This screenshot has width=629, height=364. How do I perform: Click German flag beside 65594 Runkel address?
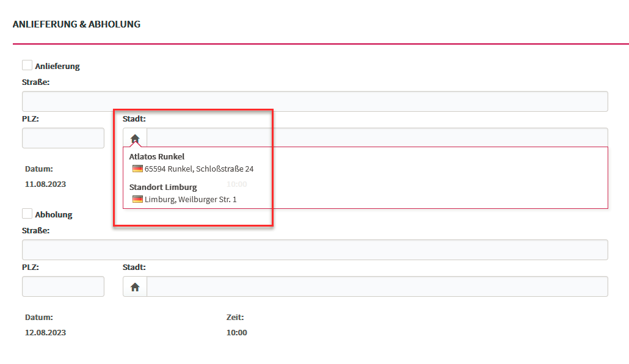(137, 169)
